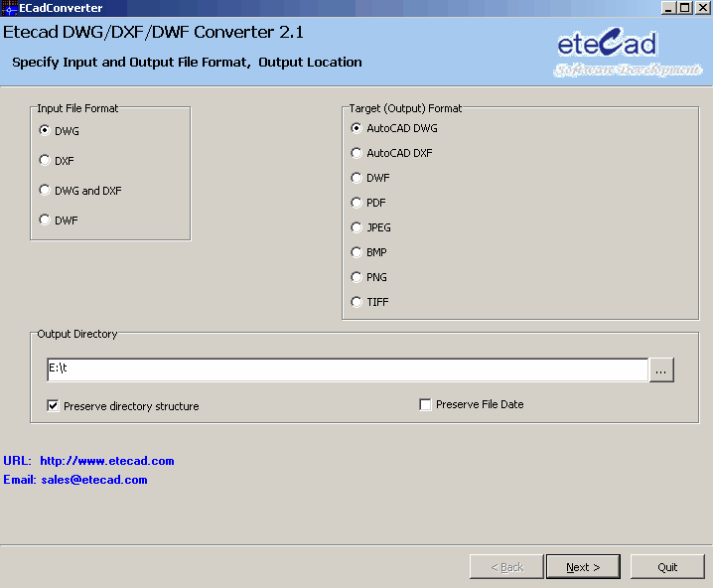Quit the converter wizard
Screen dimensions: 713x588
coord(667,566)
